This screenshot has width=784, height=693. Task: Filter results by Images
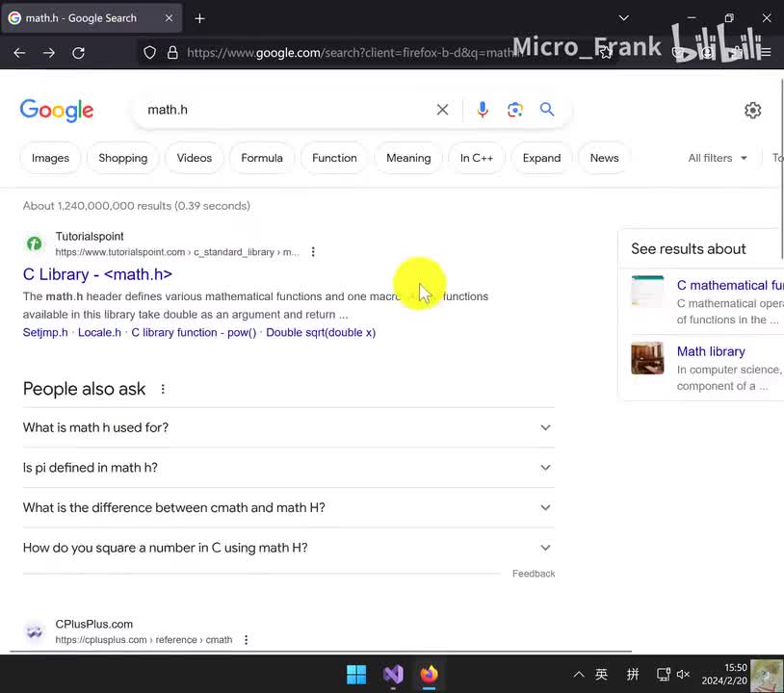(50, 158)
